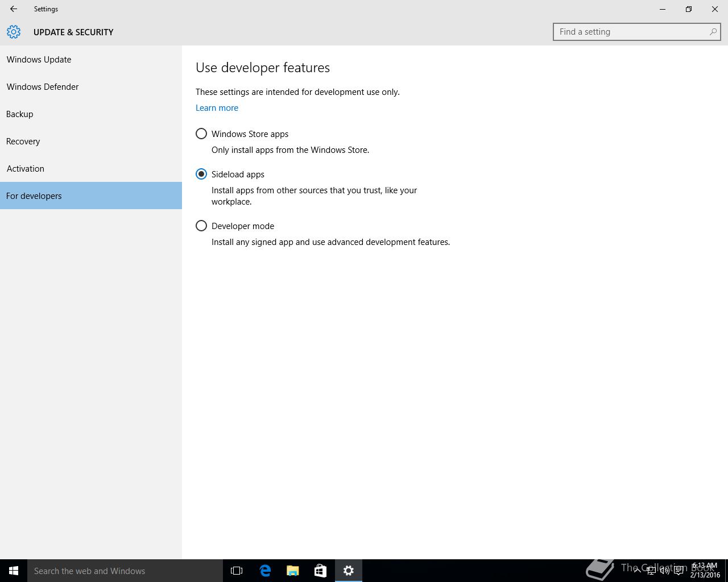Viewport: 728px width, 582px height.
Task: Switch to the Windows Update section
Action: click(x=39, y=59)
